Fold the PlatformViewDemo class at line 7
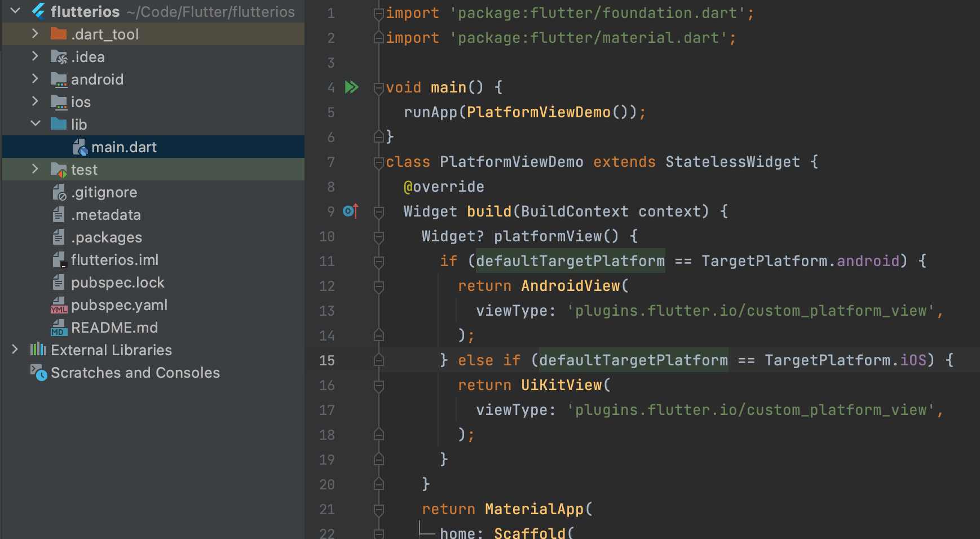Image resolution: width=980 pixels, height=539 pixels. point(379,162)
